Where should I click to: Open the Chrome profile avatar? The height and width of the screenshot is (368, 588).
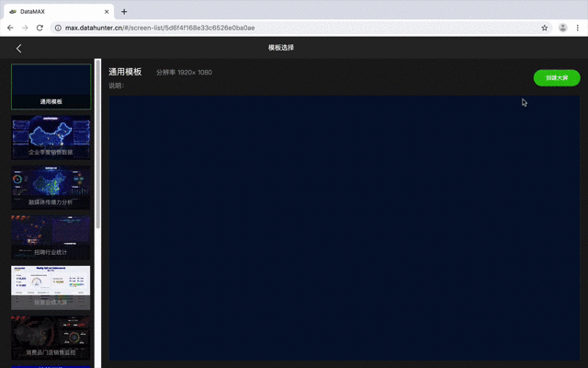[562, 28]
